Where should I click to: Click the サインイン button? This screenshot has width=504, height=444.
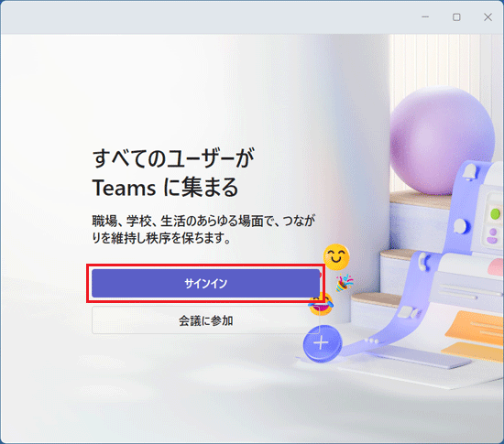205,283
